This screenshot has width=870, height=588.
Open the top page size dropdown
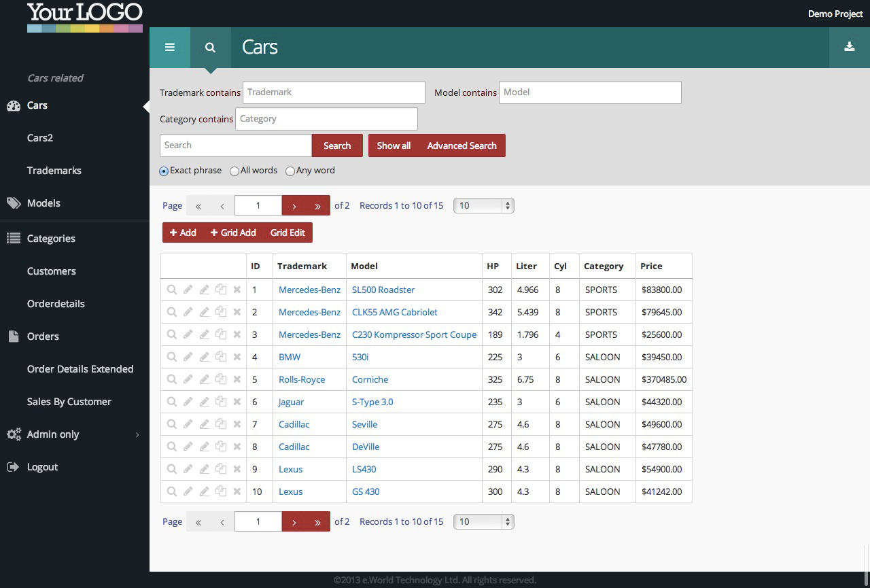tap(483, 205)
